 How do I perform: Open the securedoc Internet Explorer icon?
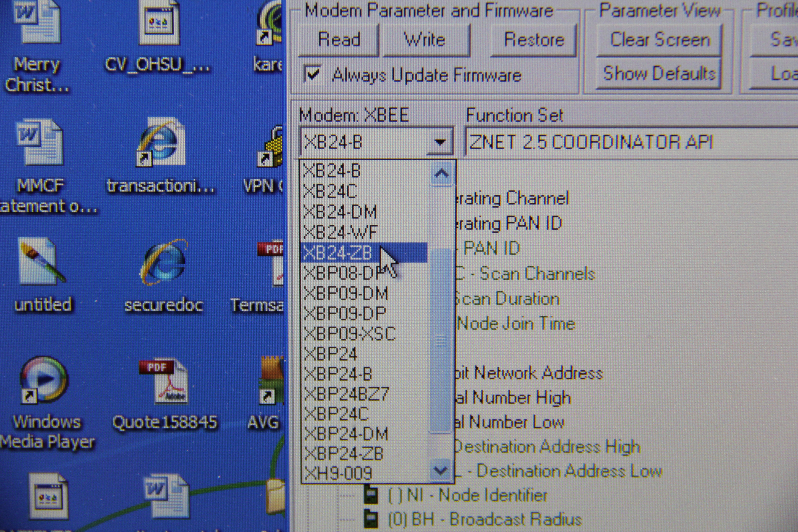(163, 262)
